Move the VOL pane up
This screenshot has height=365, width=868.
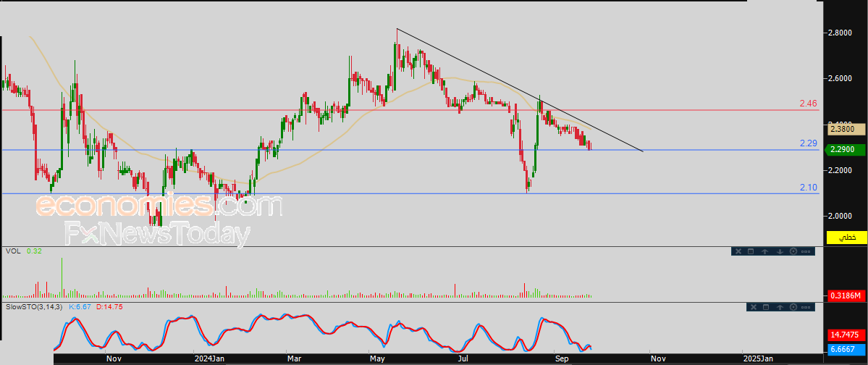click(x=765, y=251)
